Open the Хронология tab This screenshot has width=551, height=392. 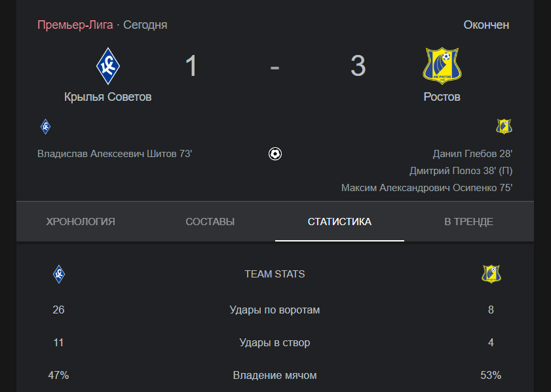(x=81, y=221)
